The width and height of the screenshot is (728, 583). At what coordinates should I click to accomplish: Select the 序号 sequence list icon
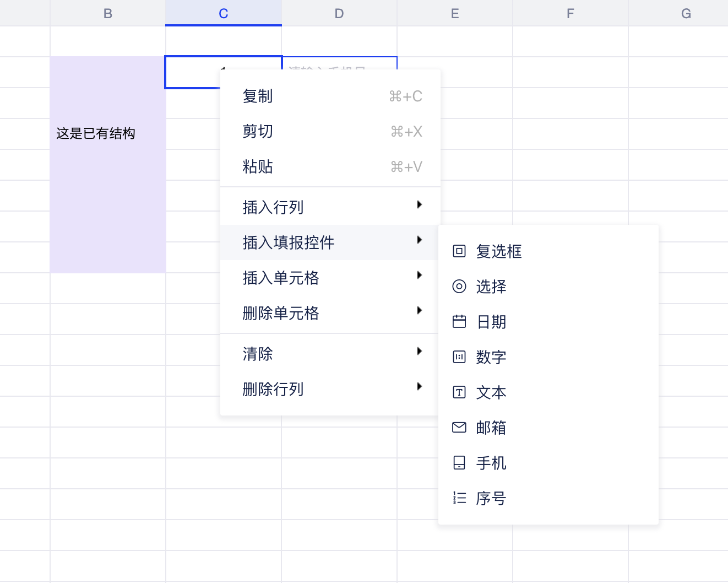pos(459,498)
